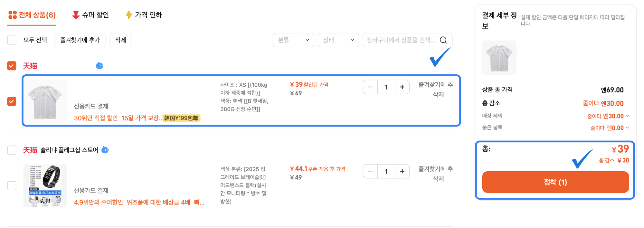Screen dimensions: 644x228
Task: Expand the 매장 혜택 discount details
Action: coord(628,116)
